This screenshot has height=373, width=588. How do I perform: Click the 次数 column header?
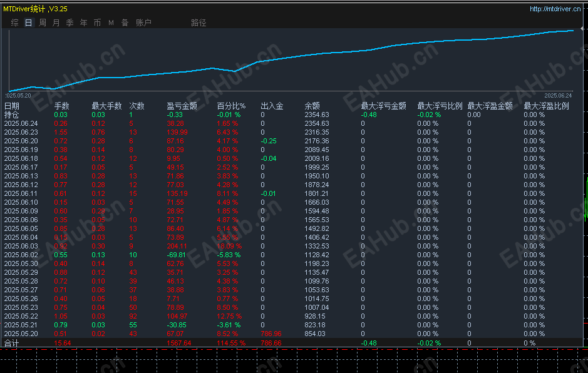137,106
